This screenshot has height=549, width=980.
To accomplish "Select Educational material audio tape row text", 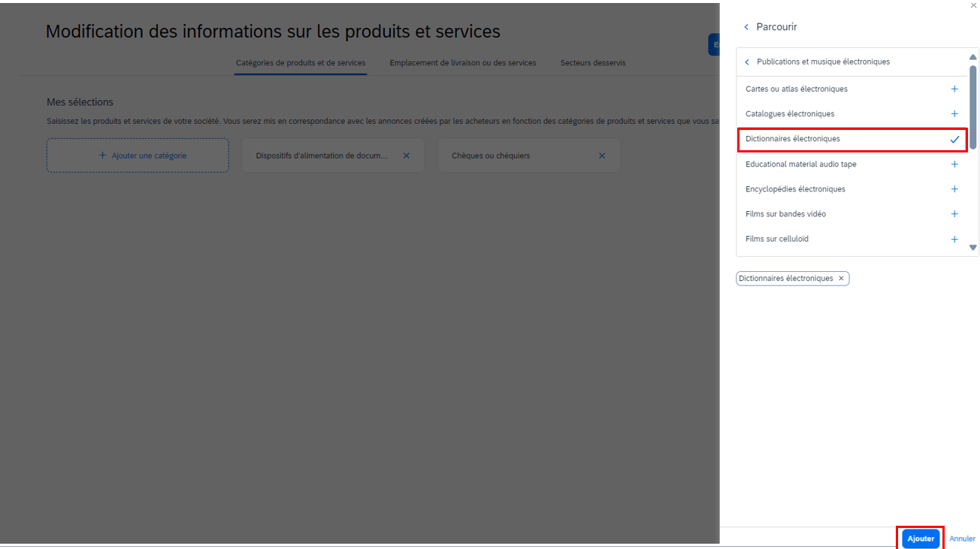I will [x=801, y=164].
